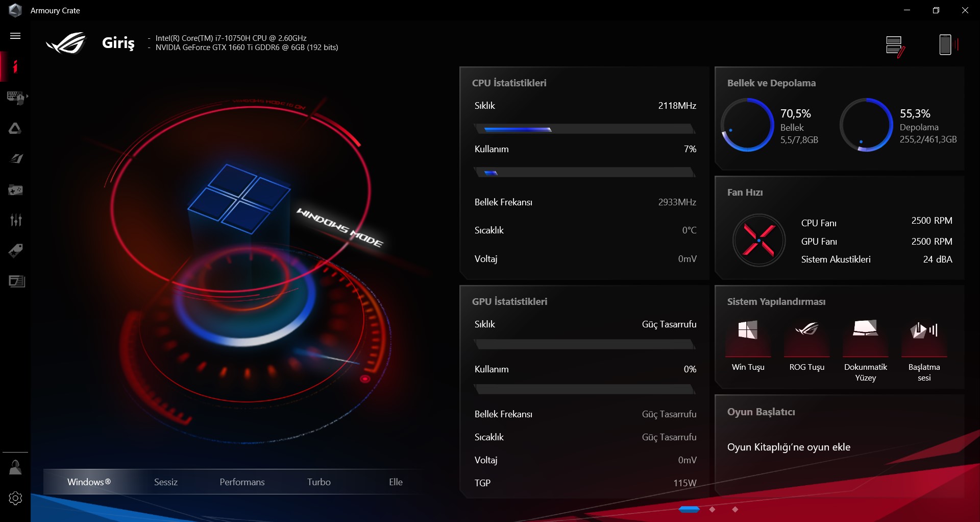
Task: Select the Windows® operating mode
Action: click(89, 482)
